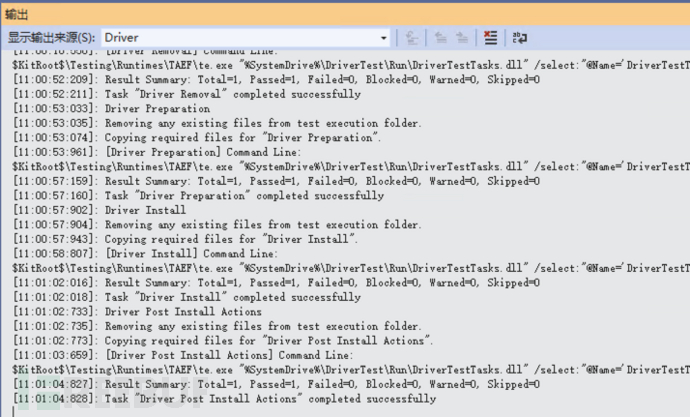
Task: Select the [11:00:57:159] Result Summary line
Action: [276, 181]
